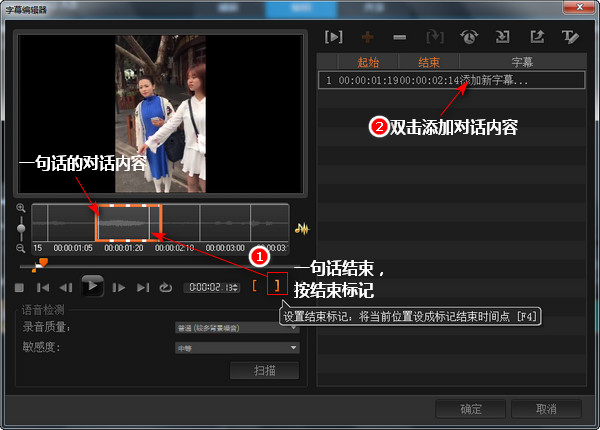
Task: Set the end mark bracket
Action: coord(277,285)
